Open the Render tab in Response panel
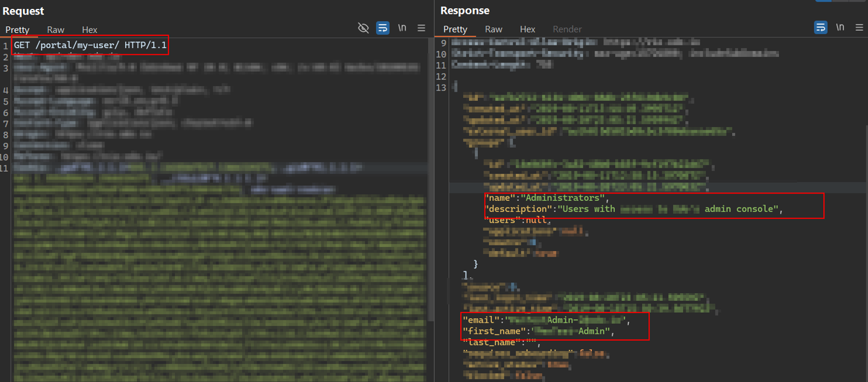The image size is (868, 382). pyautogui.click(x=567, y=30)
